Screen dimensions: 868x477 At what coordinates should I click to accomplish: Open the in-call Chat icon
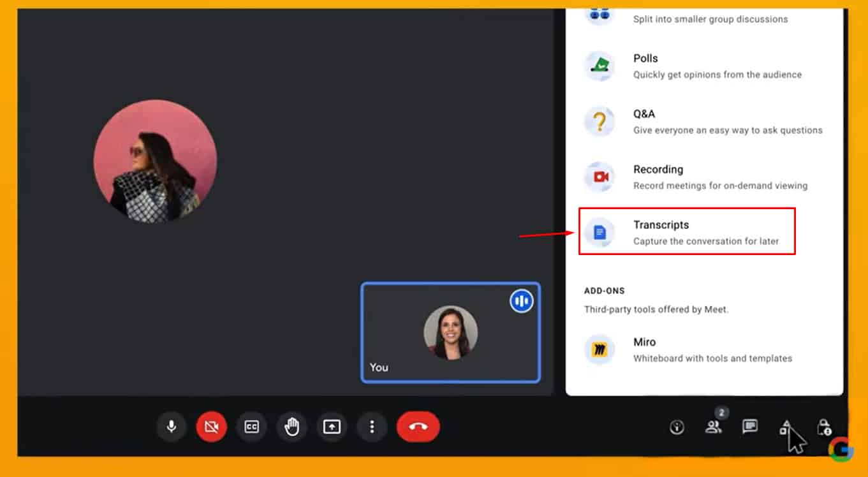[x=750, y=427]
